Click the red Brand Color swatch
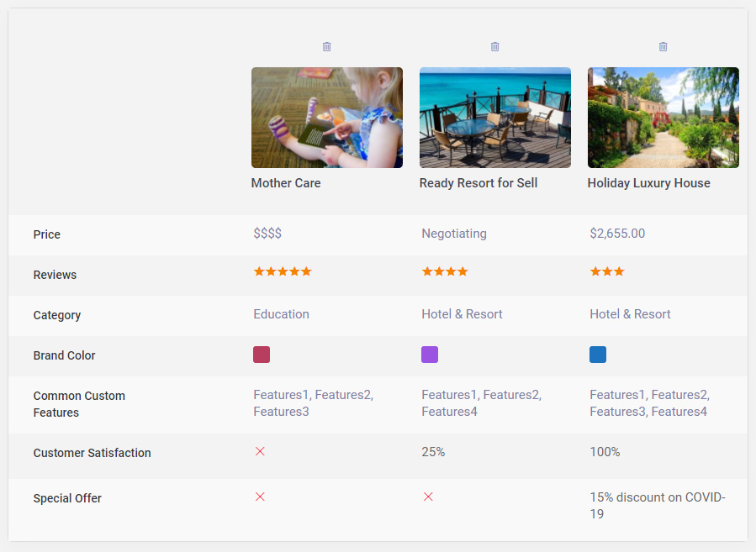 tap(262, 355)
